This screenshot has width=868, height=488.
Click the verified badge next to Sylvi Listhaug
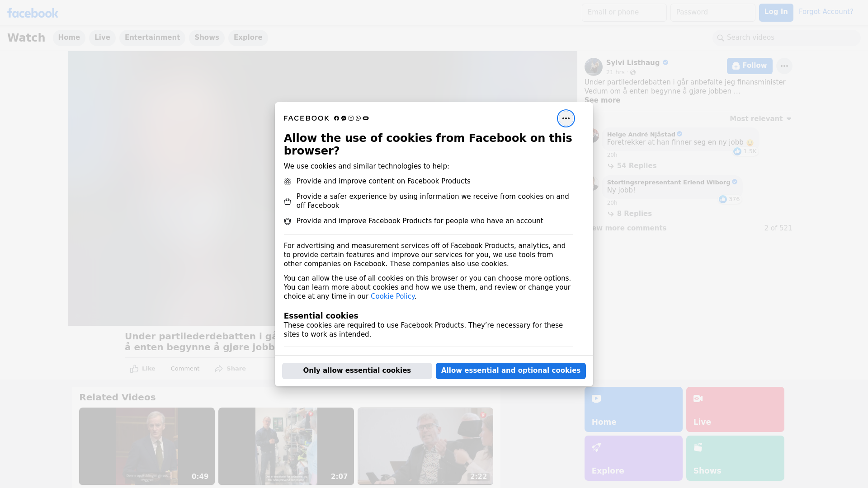pos(665,63)
